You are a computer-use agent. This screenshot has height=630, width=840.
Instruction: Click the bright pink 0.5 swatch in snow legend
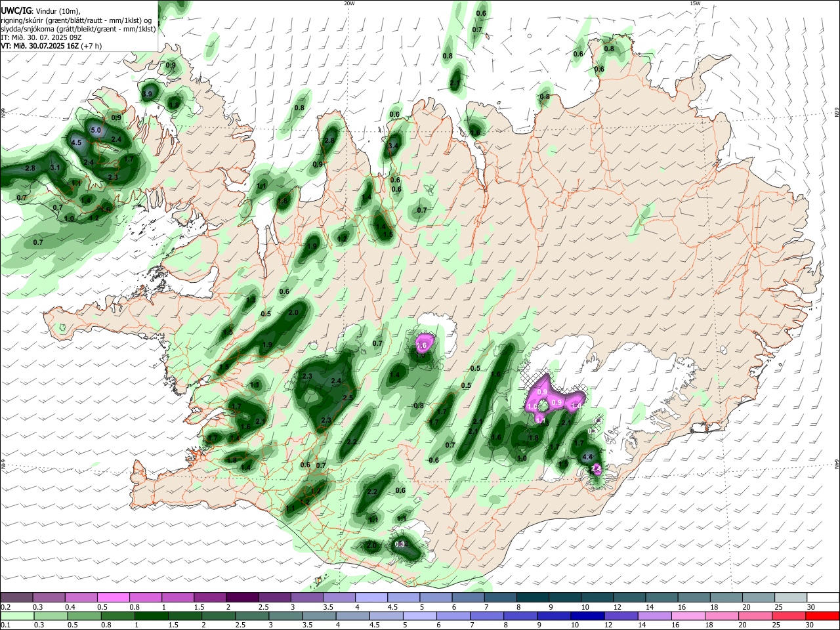[113, 597]
